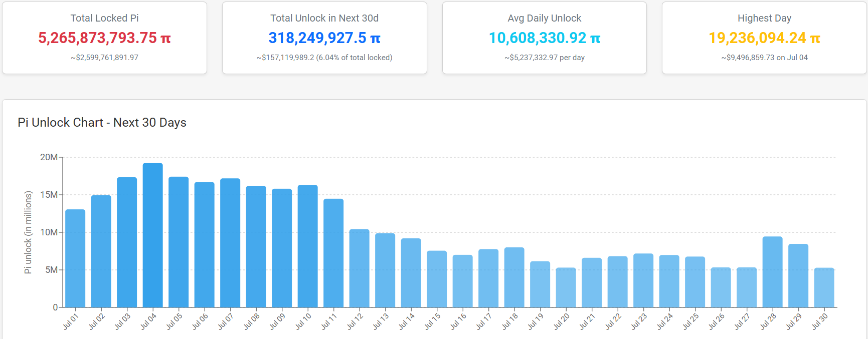
Task: Click the Jul 10 bar
Action: pos(307,246)
